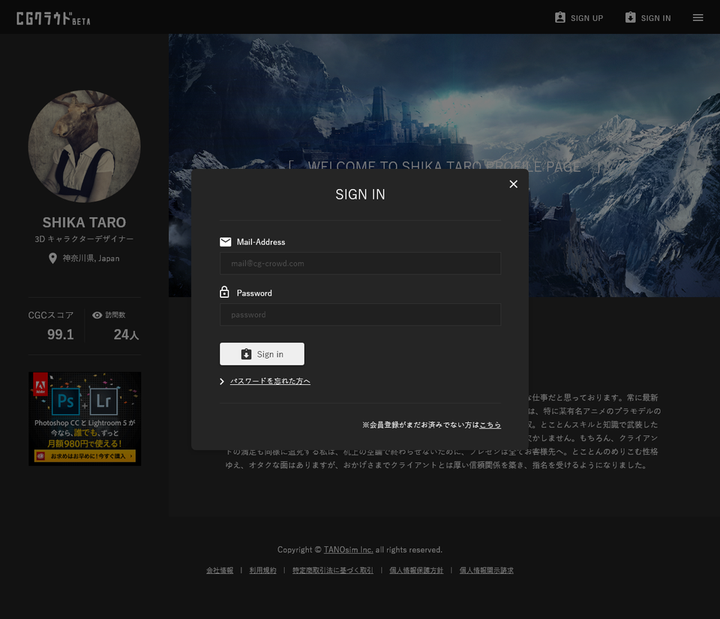Screen dimensions: 720x619
Task: Click the CGC score value 99.1
Action: (60, 334)
